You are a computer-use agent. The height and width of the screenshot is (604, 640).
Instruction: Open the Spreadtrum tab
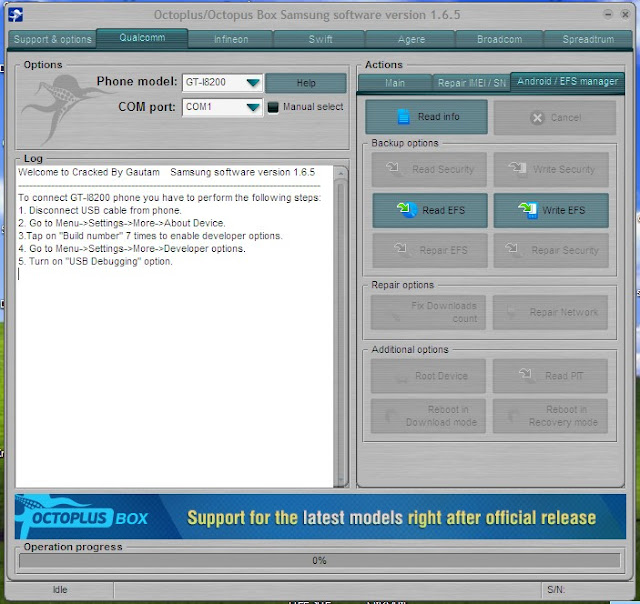(x=588, y=40)
